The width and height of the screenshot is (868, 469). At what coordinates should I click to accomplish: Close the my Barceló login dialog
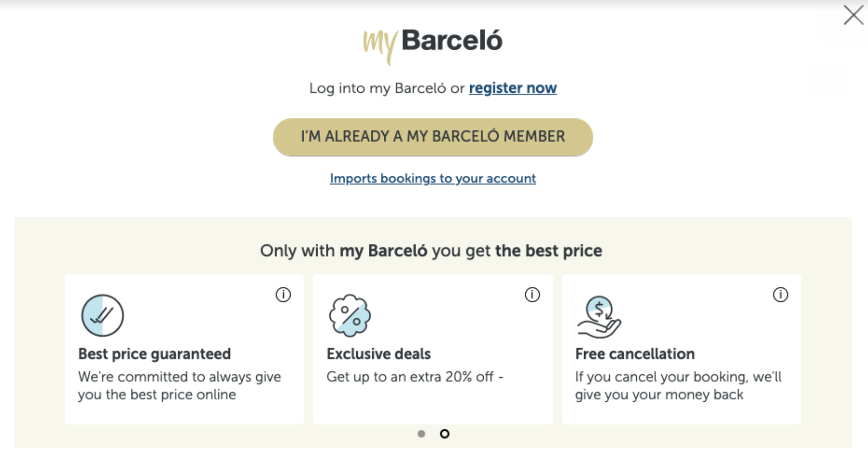coord(853,15)
